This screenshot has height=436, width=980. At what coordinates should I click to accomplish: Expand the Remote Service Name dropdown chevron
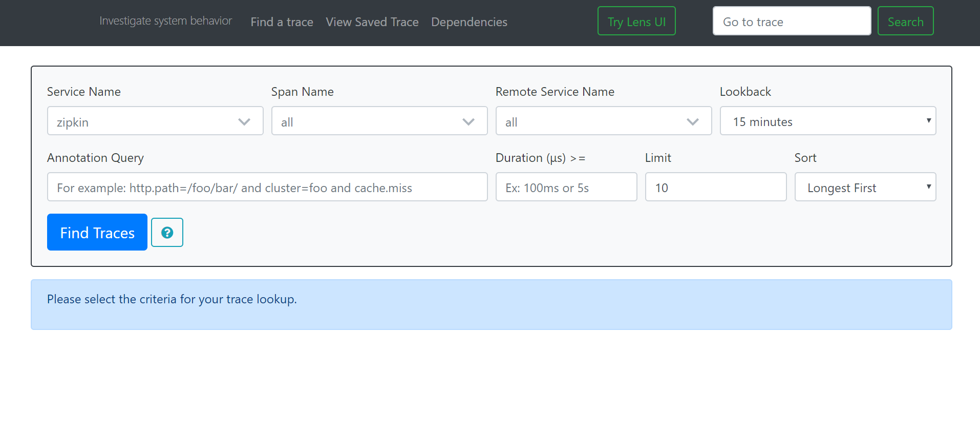692,122
